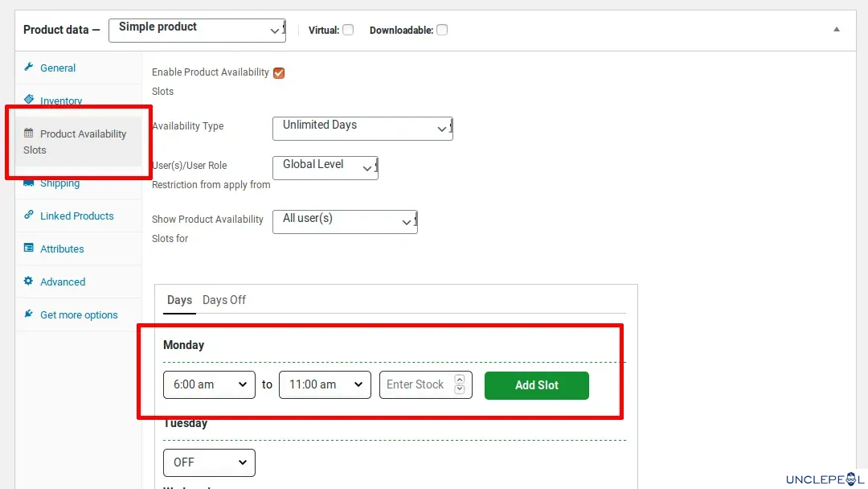Click the calendar icon for Product Availability Slots
868x489 pixels.
[x=28, y=134]
